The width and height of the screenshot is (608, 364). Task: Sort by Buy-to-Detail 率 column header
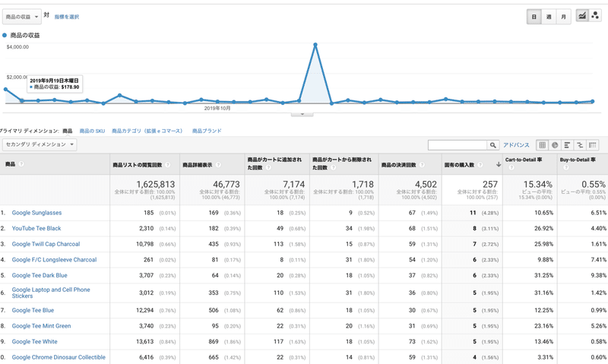[x=578, y=160]
